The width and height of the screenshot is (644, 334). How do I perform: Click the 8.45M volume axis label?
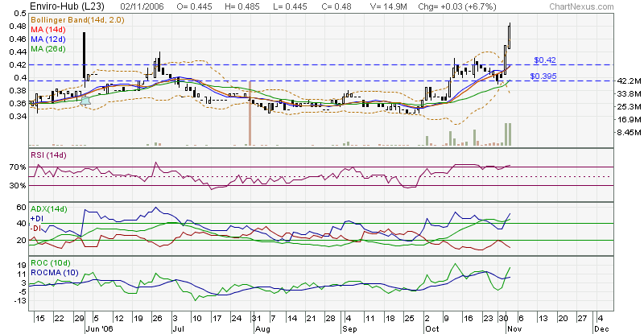coord(629,132)
